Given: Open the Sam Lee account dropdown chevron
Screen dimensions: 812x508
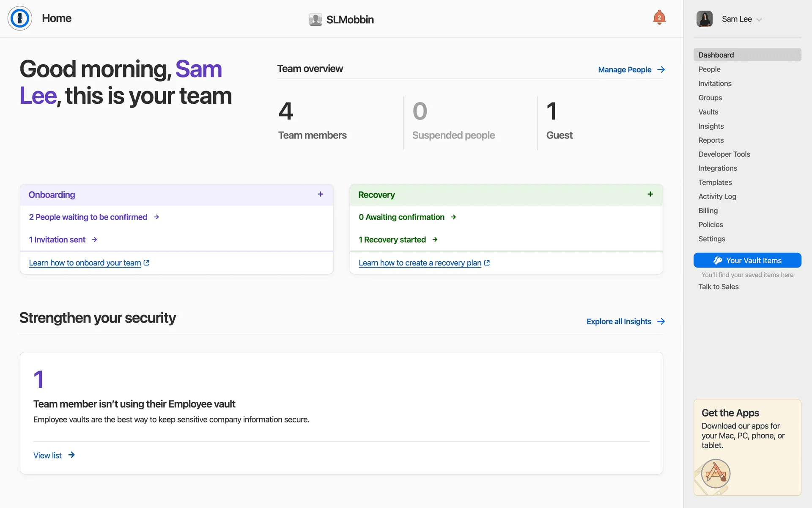Looking at the screenshot, I should tap(759, 19).
